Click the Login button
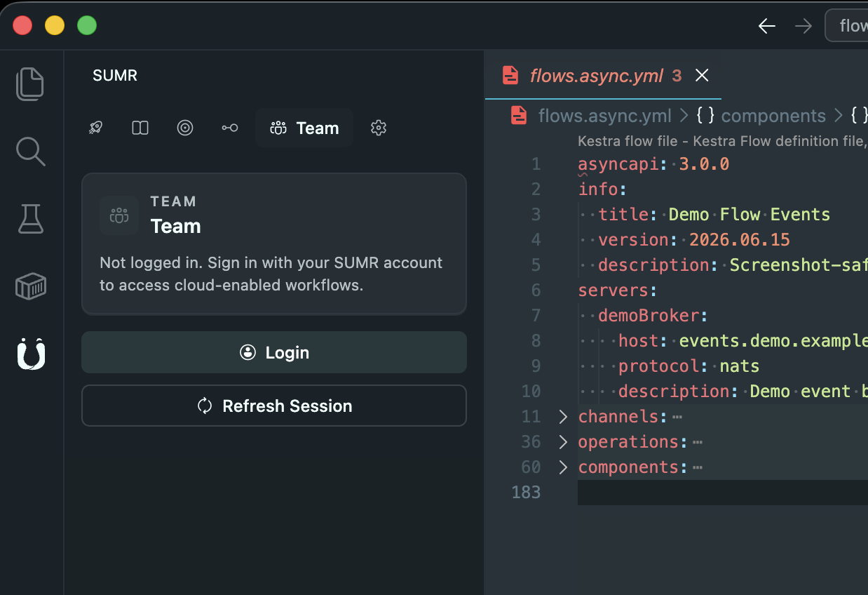The width and height of the screenshot is (868, 595). (274, 352)
